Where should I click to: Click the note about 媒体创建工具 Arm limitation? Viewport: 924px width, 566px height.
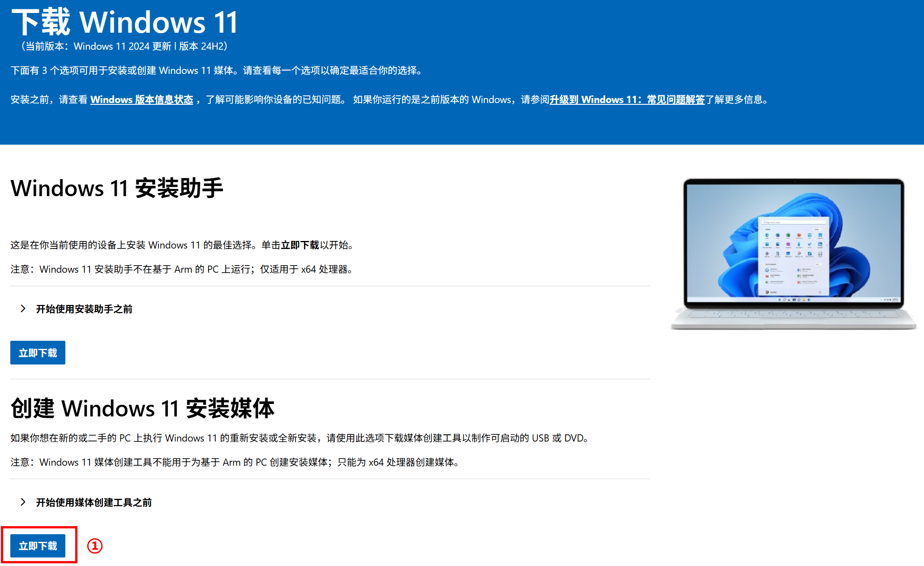(x=235, y=462)
